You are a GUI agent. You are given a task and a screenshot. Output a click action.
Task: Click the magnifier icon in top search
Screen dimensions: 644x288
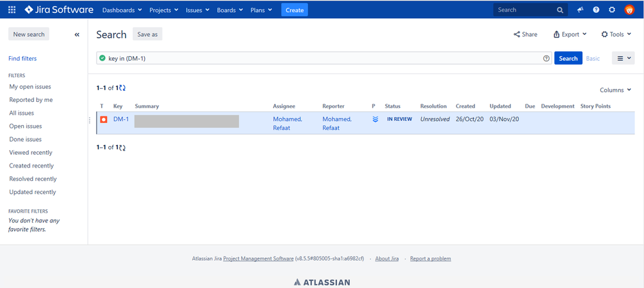[560, 10]
